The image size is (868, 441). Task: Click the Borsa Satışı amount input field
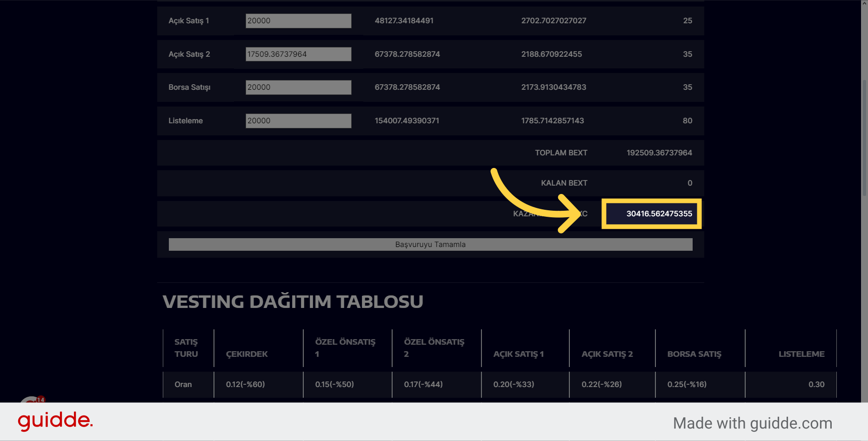(298, 87)
